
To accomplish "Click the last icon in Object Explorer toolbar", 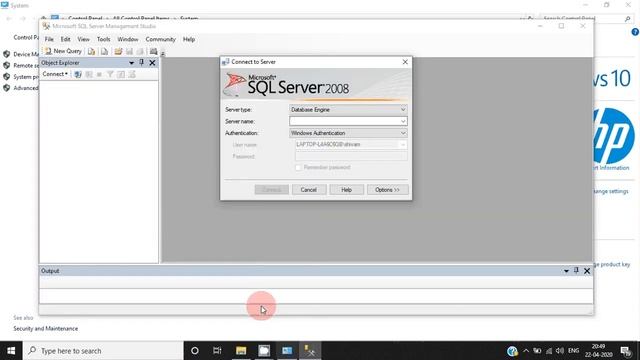I will [132, 74].
